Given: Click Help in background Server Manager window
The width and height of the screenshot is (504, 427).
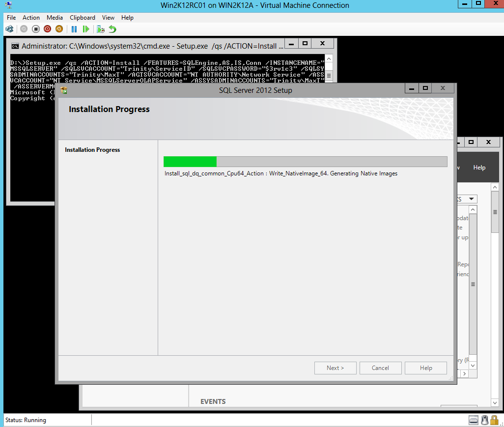Looking at the screenshot, I should coord(479,168).
